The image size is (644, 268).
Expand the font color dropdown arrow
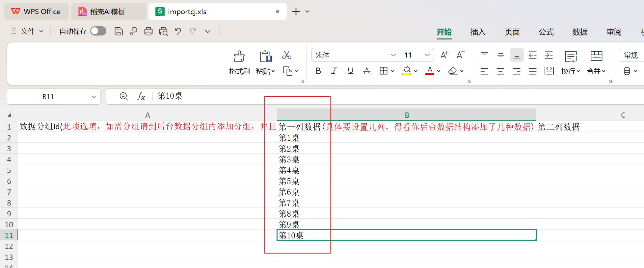pos(439,71)
